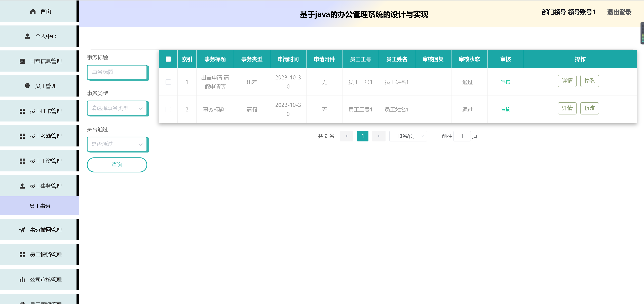Click the person icon beside 个人中心
This screenshot has width=644, height=304.
27,36
